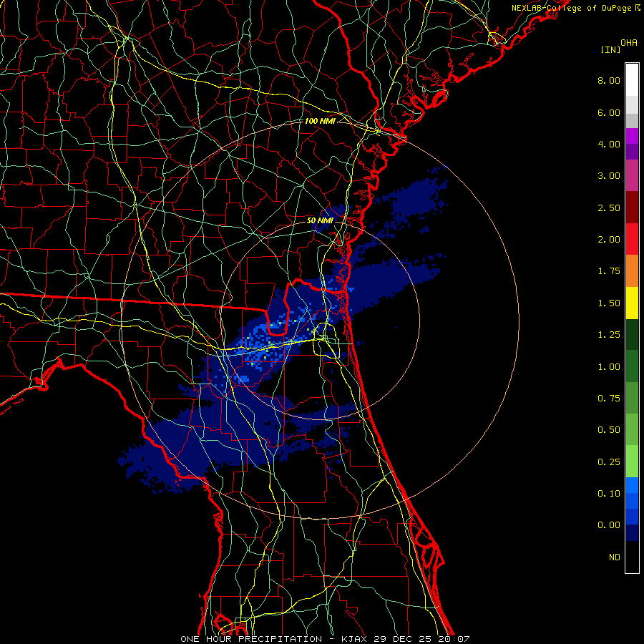Screen dimensions: 644x644
Task: Click the 50 NMI range ring label
Action: [320, 220]
